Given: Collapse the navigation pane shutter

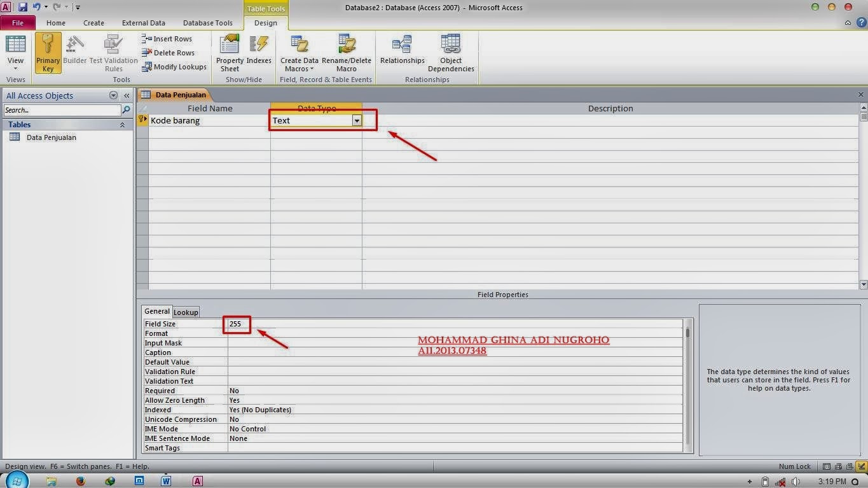Looking at the screenshot, I should 127,95.
